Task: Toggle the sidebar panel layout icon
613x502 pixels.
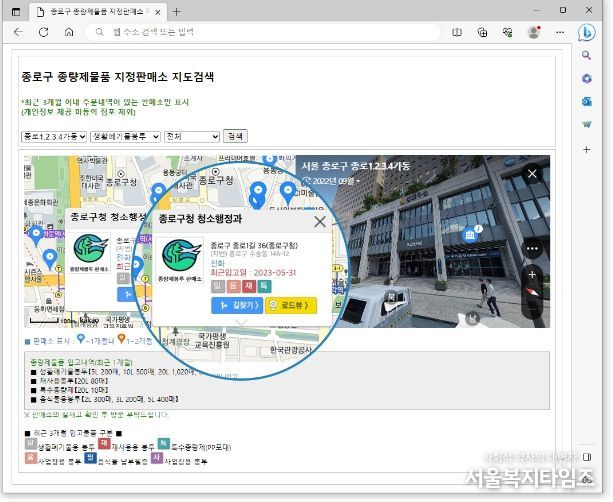Action: pos(586,457)
